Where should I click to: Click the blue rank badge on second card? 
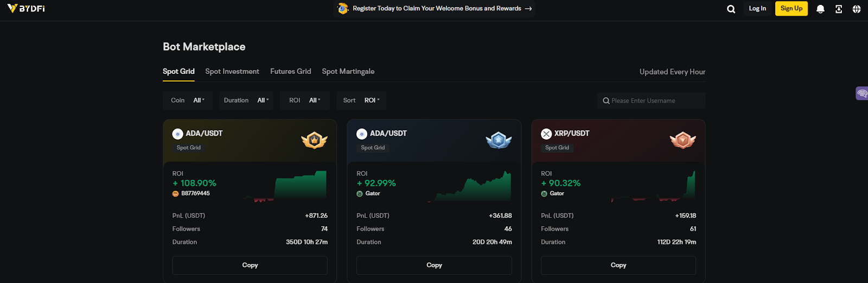(499, 140)
